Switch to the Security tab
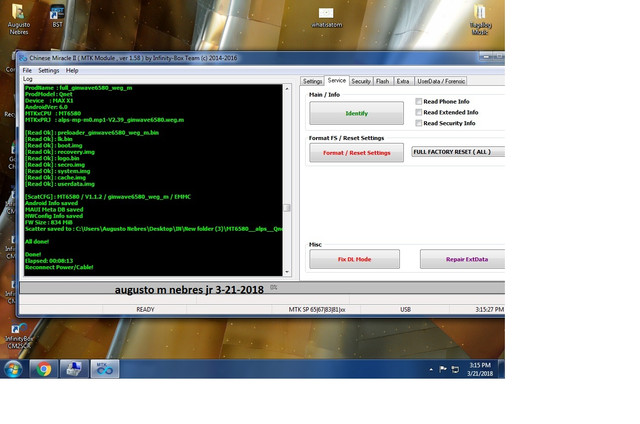 (x=361, y=81)
